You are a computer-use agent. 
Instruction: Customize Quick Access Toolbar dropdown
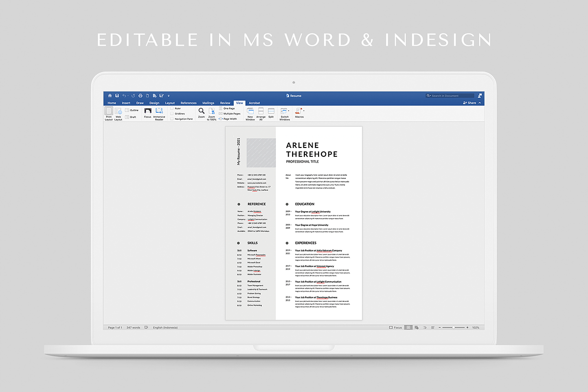169,96
